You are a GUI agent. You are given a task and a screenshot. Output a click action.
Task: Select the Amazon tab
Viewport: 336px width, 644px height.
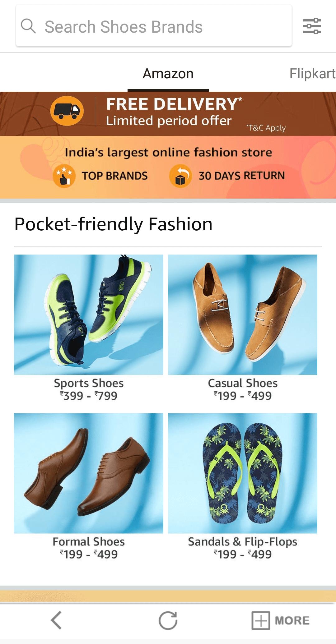168,74
